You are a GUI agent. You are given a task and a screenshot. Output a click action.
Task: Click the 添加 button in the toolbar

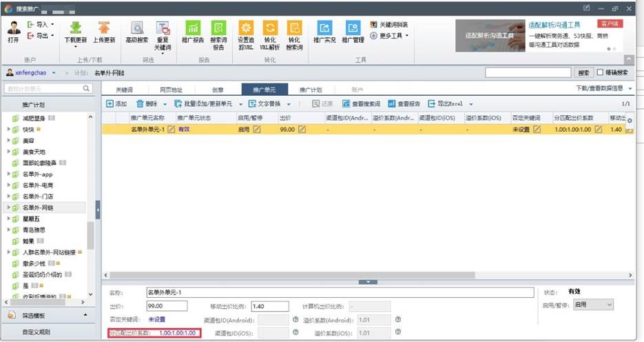tap(116, 103)
